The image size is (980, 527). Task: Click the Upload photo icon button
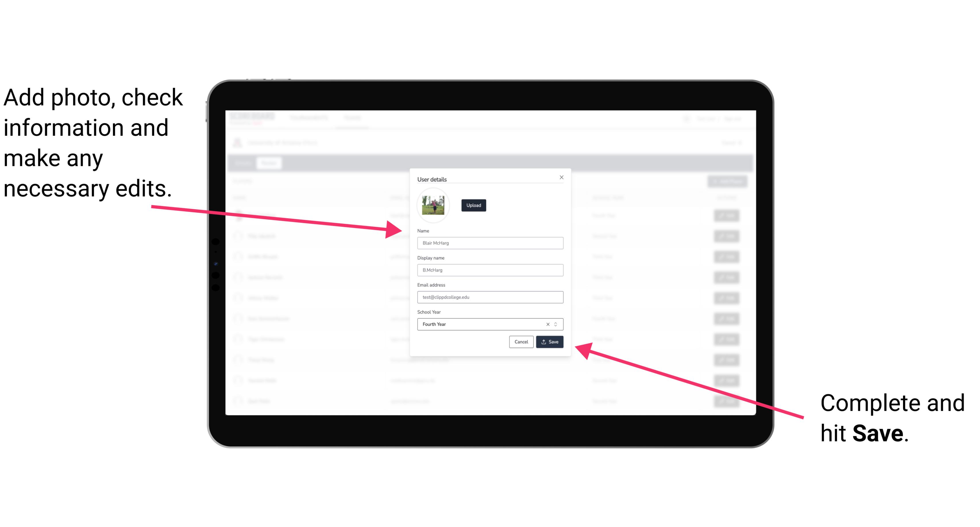point(473,206)
